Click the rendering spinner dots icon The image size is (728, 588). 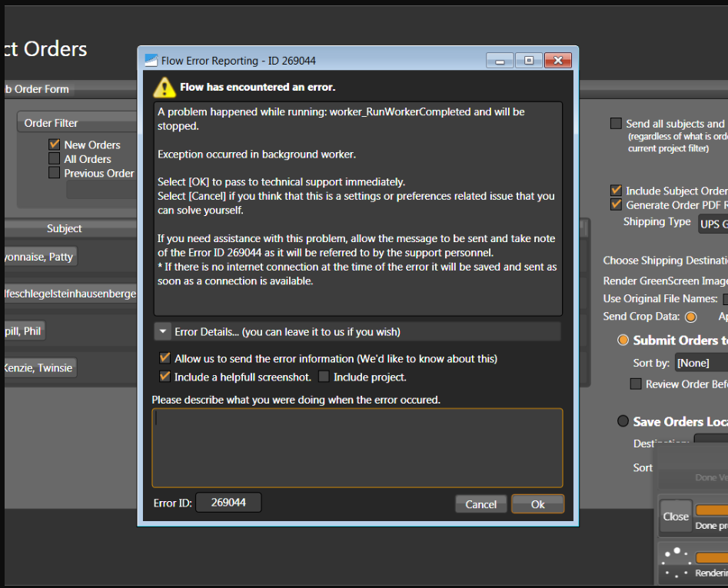(676, 563)
